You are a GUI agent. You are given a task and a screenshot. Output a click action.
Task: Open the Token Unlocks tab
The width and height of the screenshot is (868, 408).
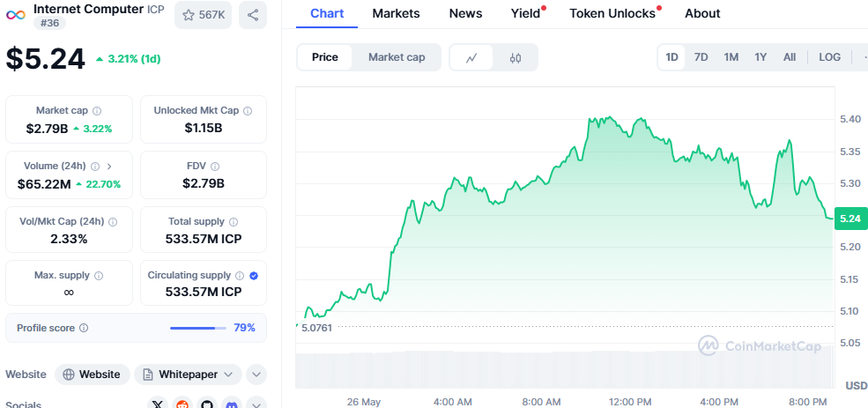tap(612, 14)
